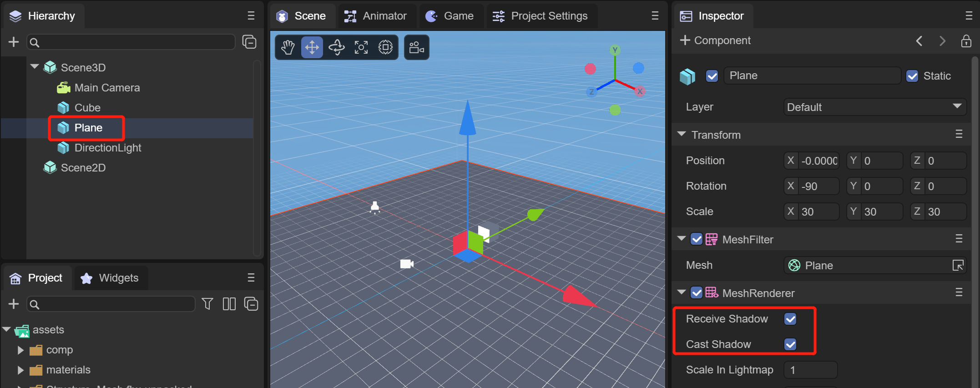This screenshot has width=980, height=388.
Task: Expand the comp folder
Action: tap(20, 350)
